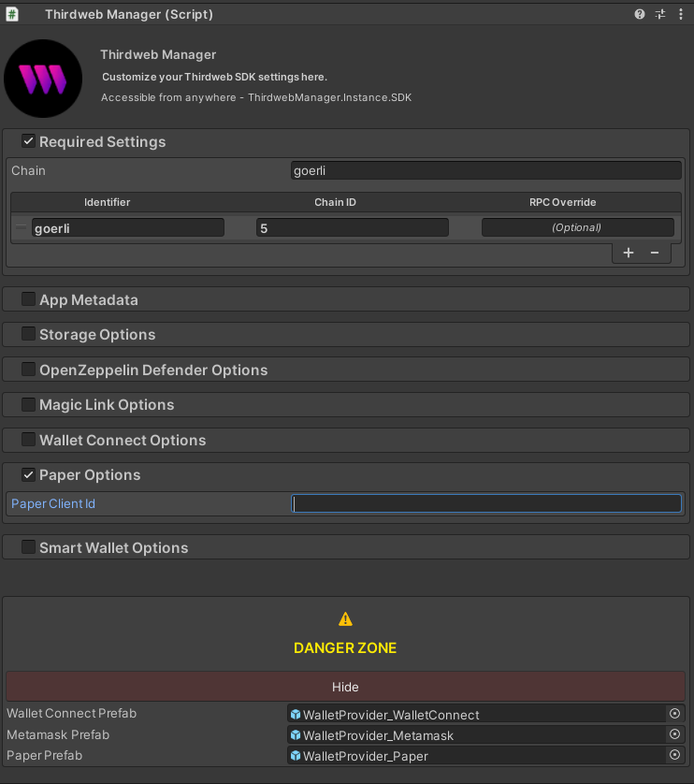Click the Paper Prefab label
Screen dimensions: 694x784
pyautogui.click(x=45, y=755)
